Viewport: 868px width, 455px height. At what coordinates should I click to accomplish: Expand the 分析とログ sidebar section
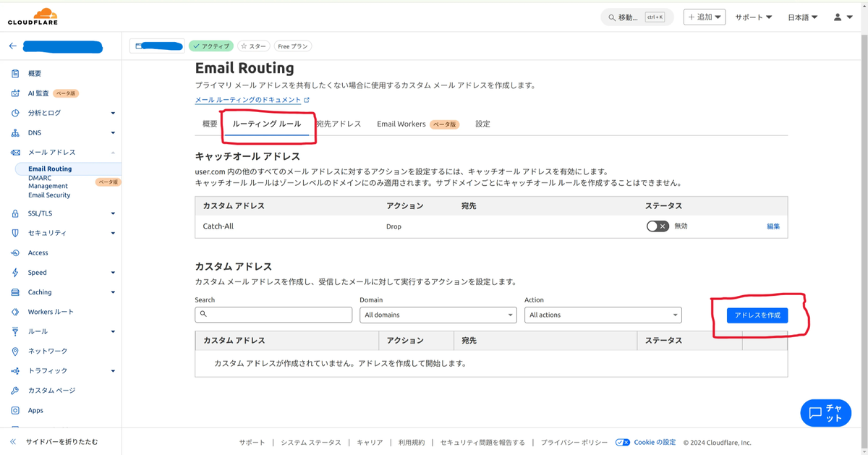113,114
